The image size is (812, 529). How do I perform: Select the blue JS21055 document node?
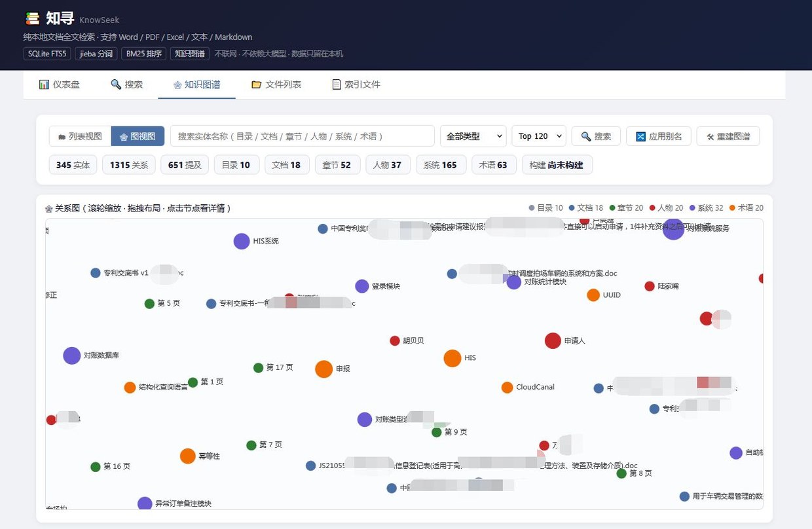pyautogui.click(x=311, y=466)
